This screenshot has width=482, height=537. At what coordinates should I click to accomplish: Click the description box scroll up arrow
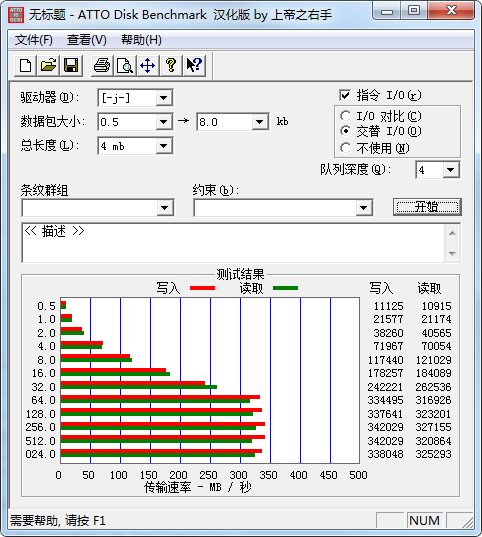point(452,233)
